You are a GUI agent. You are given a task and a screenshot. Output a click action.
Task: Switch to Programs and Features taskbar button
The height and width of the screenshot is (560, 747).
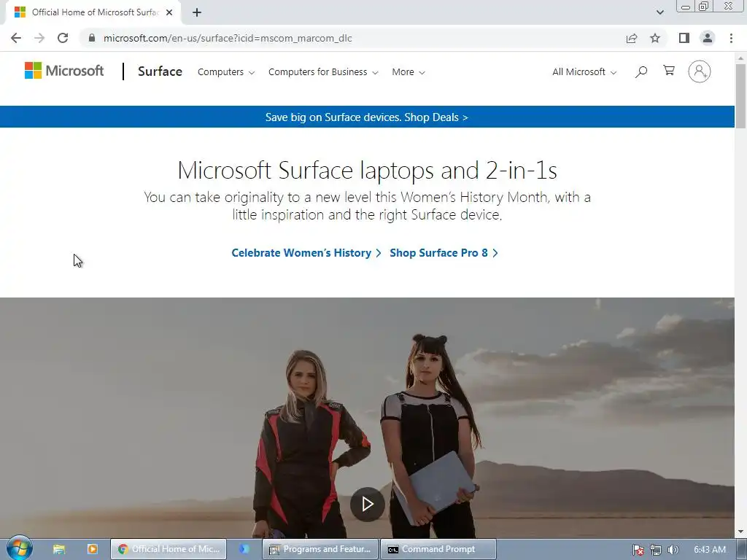320,549
